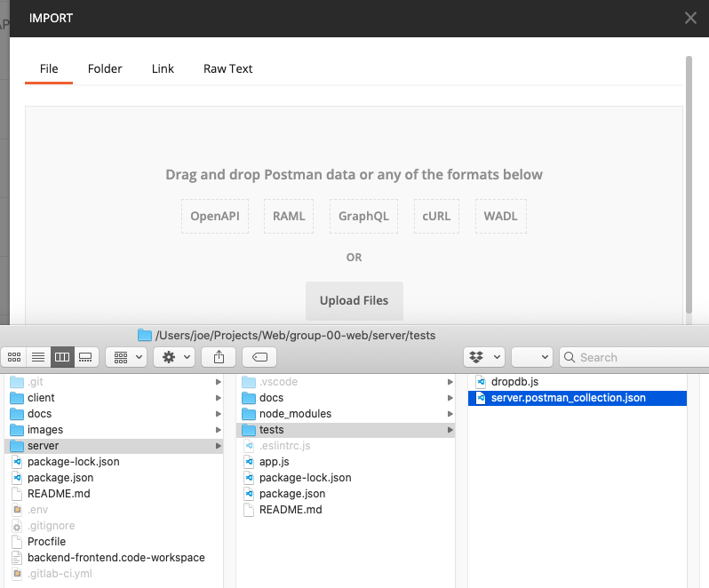709x588 pixels.
Task: Expand the node_modules folder arrow
Action: coord(450,414)
